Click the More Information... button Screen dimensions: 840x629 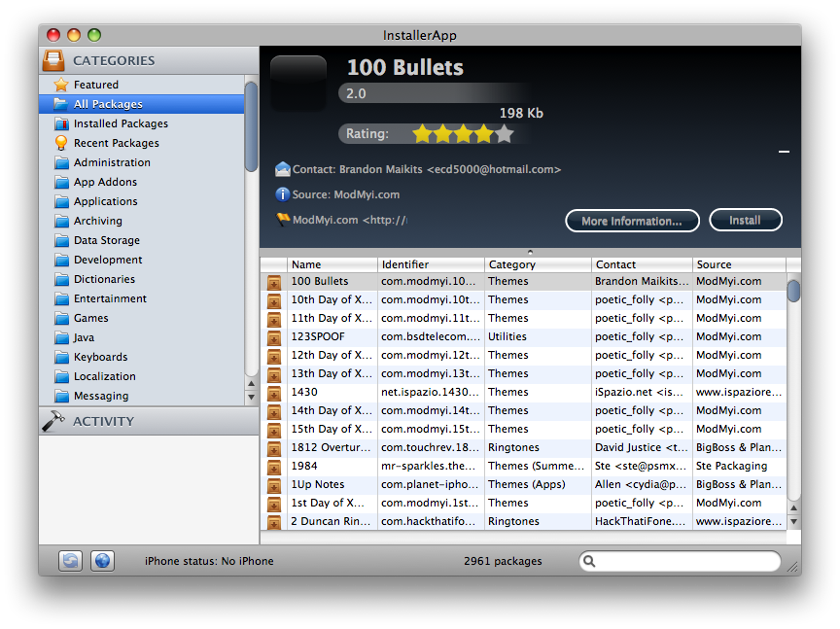(x=632, y=221)
